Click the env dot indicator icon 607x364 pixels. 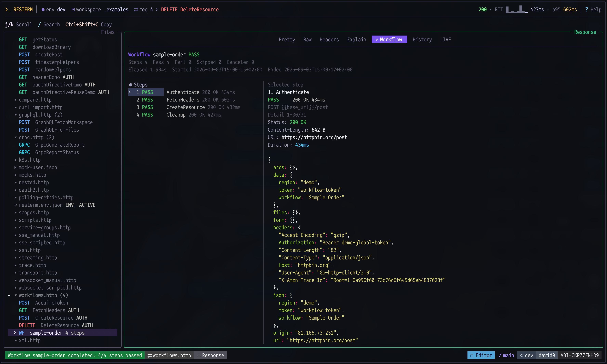43,10
